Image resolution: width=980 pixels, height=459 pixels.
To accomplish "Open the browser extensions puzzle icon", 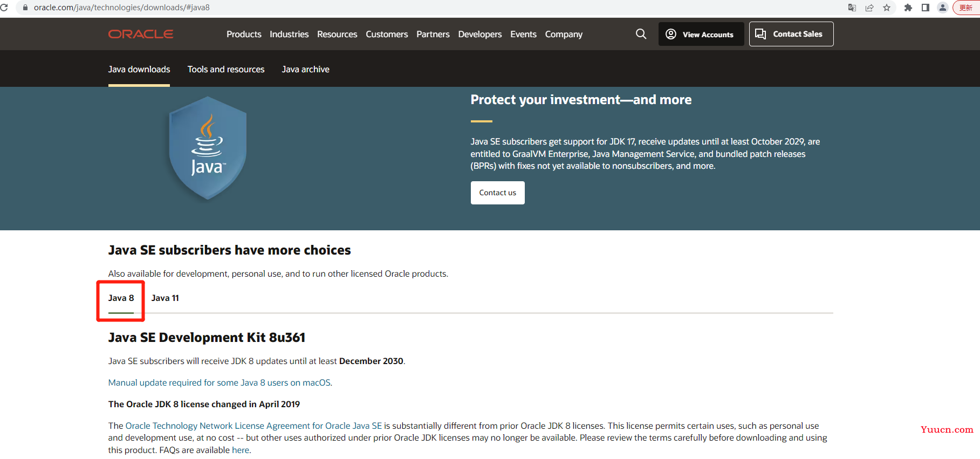I will pos(908,8).
